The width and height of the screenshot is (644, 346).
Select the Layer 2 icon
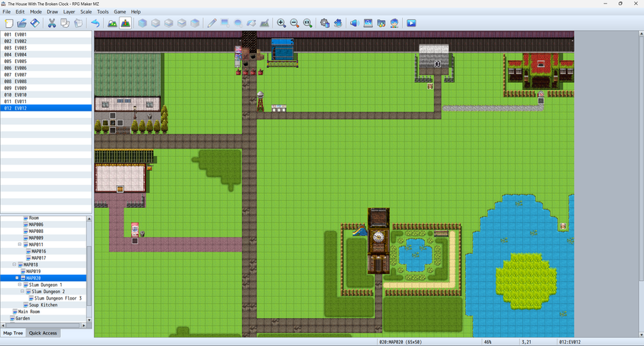pyautogui.click(x=168, y=23)
